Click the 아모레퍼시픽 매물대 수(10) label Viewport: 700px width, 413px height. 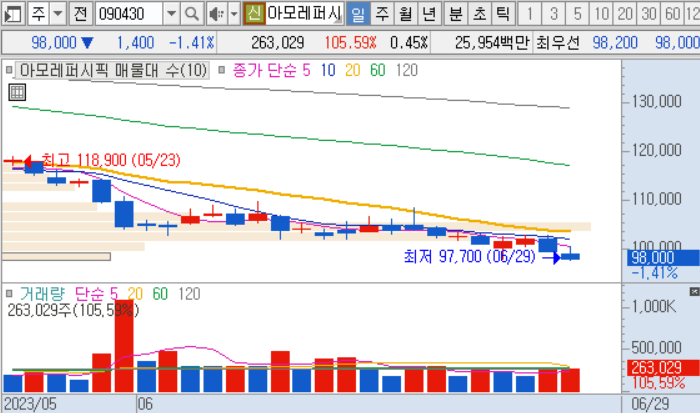click(x=113, y=70)
